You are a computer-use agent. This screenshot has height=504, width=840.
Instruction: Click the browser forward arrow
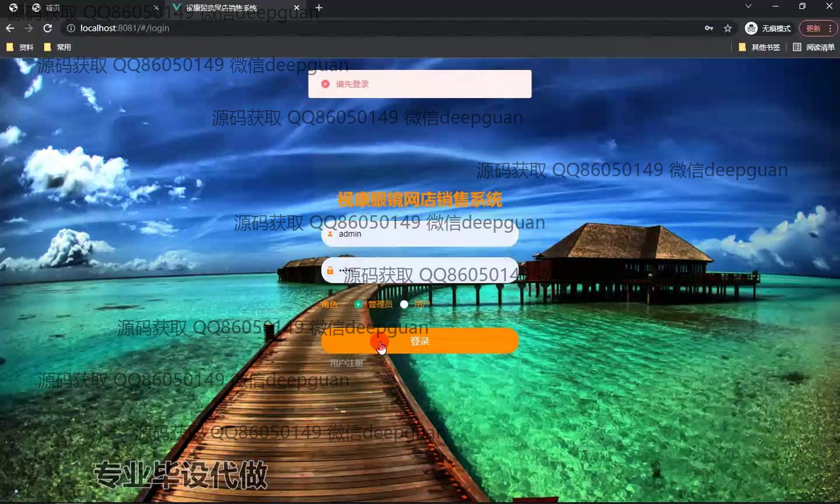pyautogui.click(x=29, y=28)
